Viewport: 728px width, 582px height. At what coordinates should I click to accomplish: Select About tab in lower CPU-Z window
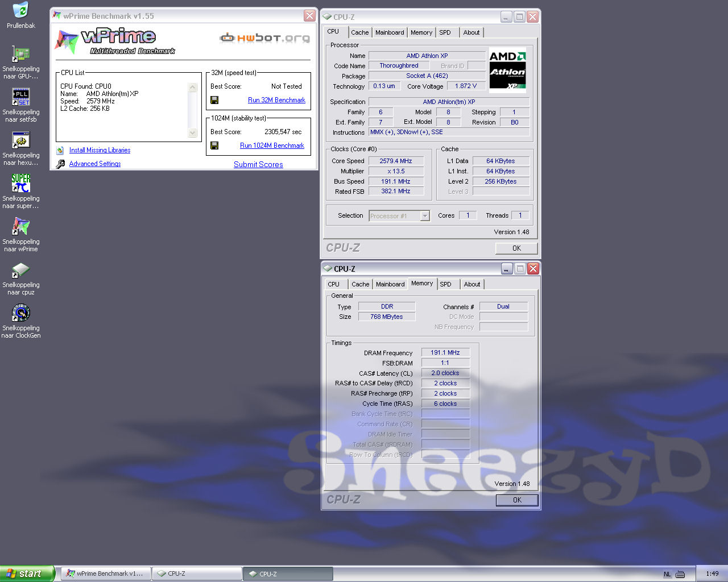(x=471, y=284)
